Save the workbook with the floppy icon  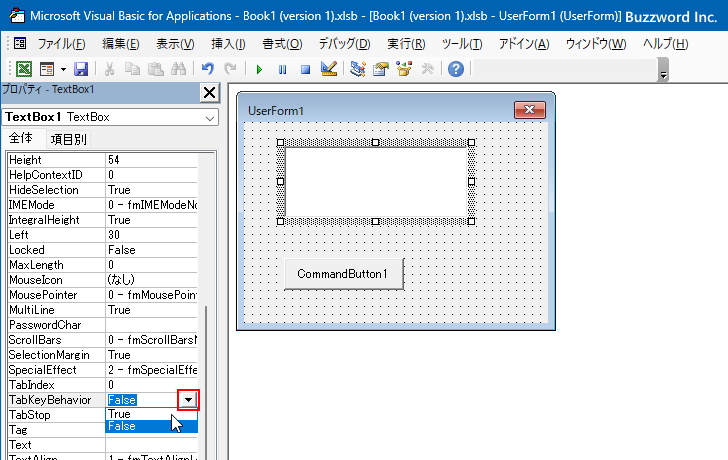point(81,69)
